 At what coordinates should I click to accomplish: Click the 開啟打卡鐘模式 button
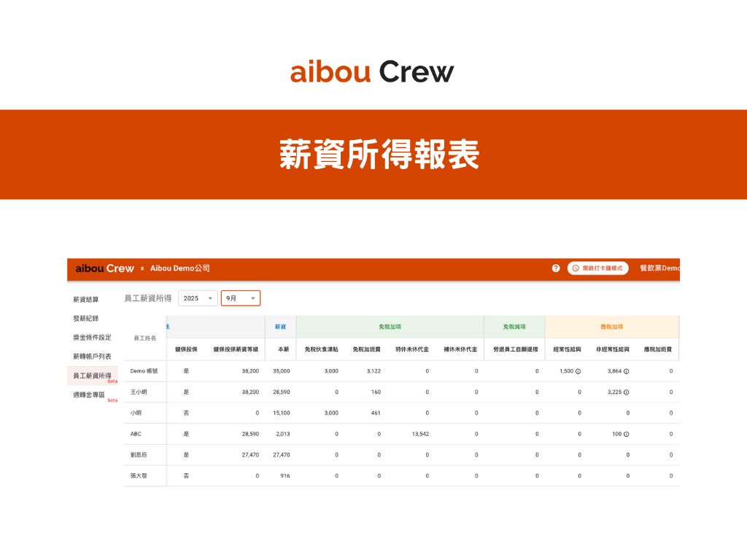click(x=598, y=268)
